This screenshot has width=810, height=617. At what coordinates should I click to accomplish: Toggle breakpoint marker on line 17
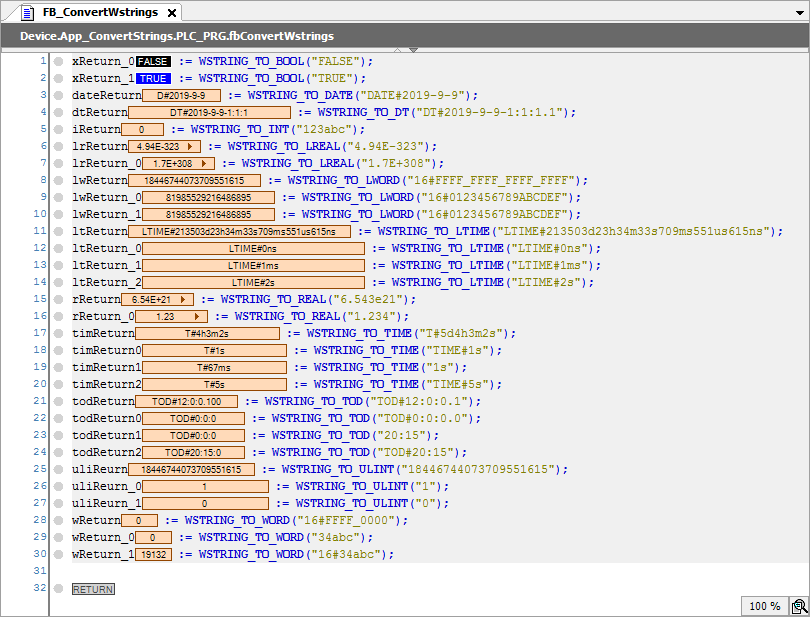59,333
